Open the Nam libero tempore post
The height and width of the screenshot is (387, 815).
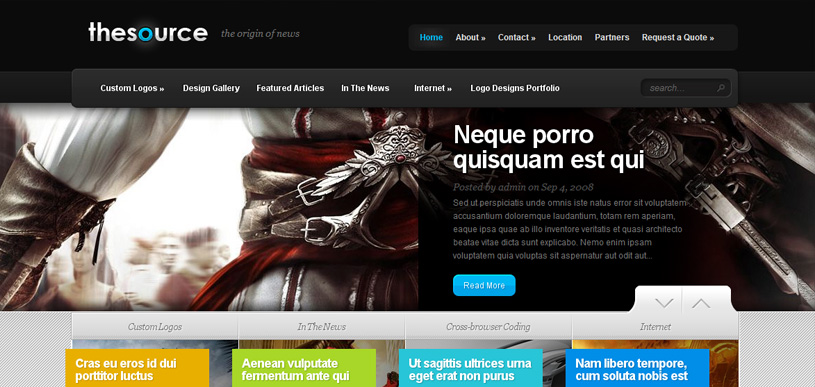tap(637, 369)
